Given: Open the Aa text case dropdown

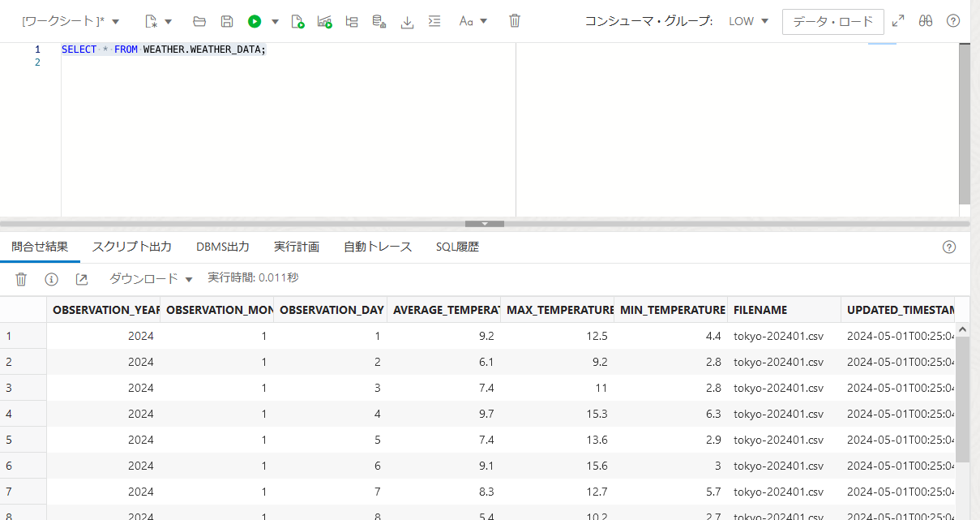Looking at the screenshot, I should (x=473, y=22).
